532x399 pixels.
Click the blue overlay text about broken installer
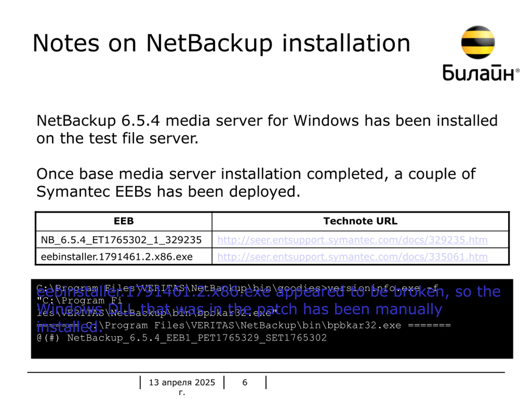(x=268, y=309)
